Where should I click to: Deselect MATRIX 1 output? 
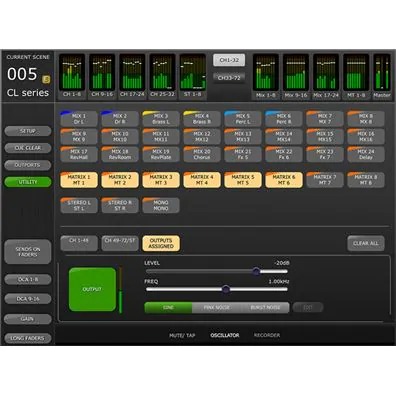coord(79,180)
